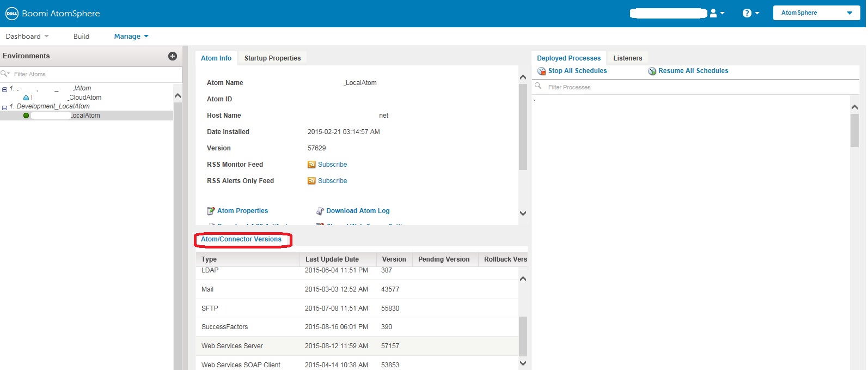Expand the Manage menu arrow
The height and width of the screenshot is (370, 868).
click(x=146, y=37)
